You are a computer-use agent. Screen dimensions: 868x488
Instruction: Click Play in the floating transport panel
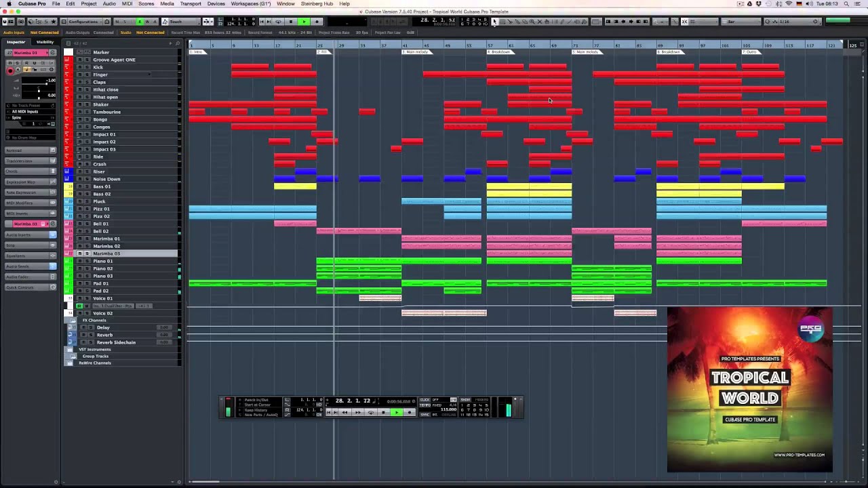[x=397, y=412]
